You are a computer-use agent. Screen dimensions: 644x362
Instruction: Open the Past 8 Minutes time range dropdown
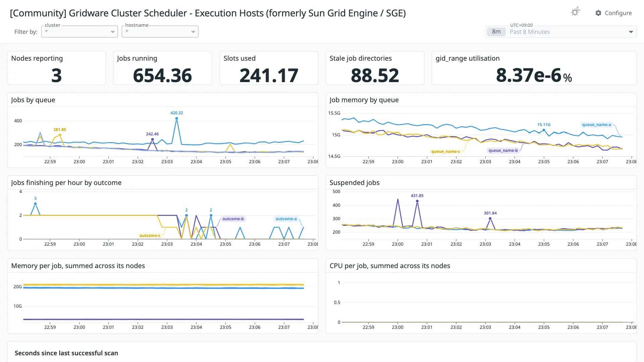561,32
